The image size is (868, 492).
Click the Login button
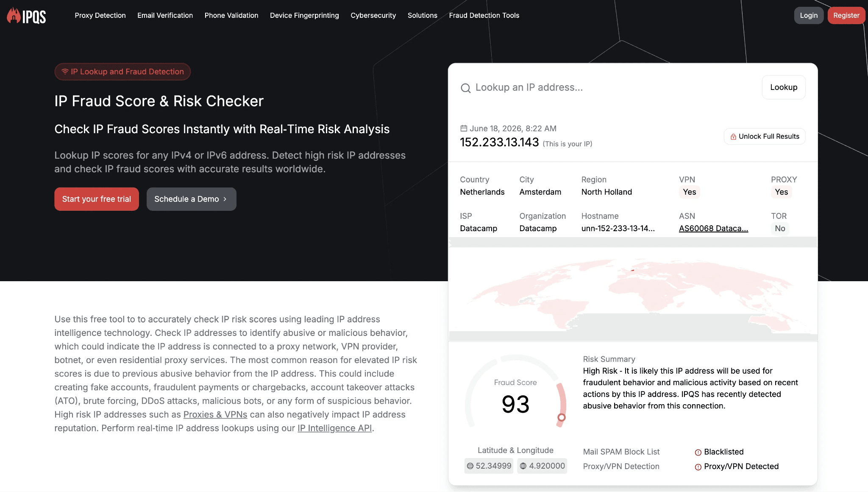(809, 15)
